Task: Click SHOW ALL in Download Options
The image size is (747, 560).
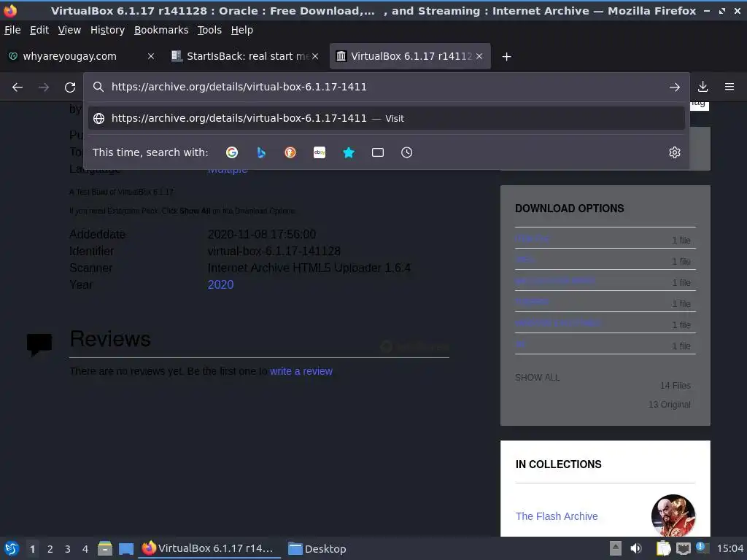Action: pyautogui.click(x=538, y=377)
